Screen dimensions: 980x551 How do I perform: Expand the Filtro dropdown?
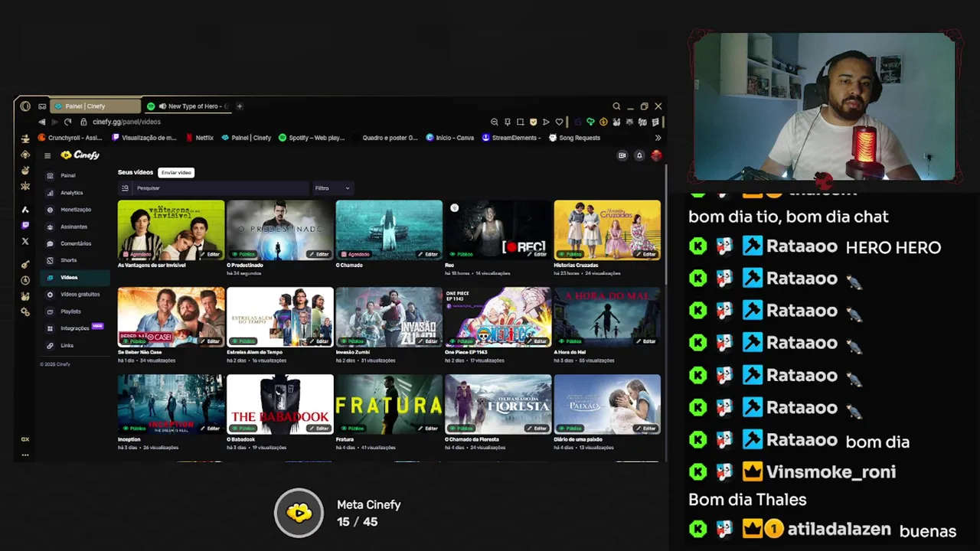[x=332, y=188]
